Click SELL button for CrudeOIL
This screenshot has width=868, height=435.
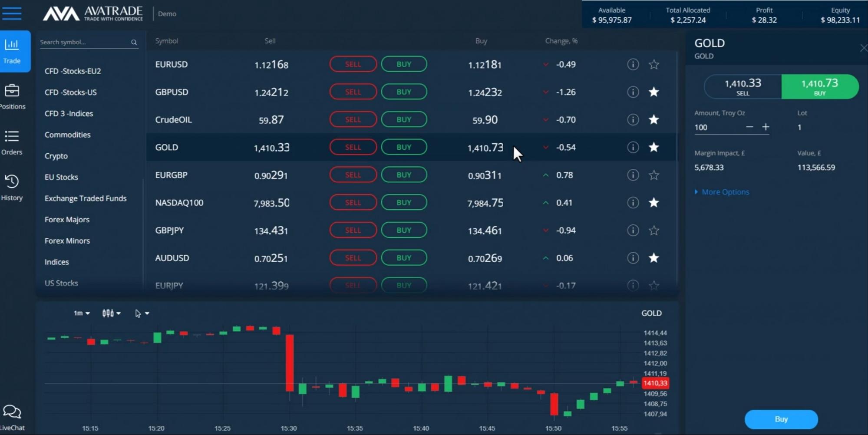(353, 119)
